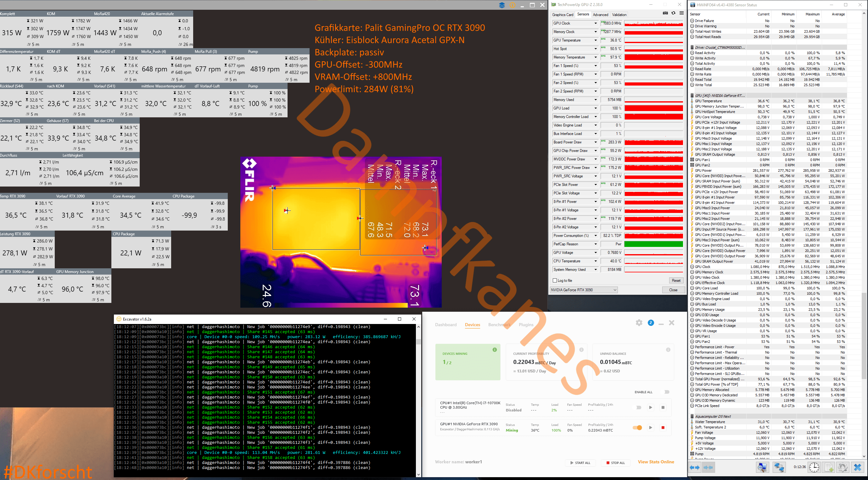Click GPU-Z Close button

(x=673, y=290)
